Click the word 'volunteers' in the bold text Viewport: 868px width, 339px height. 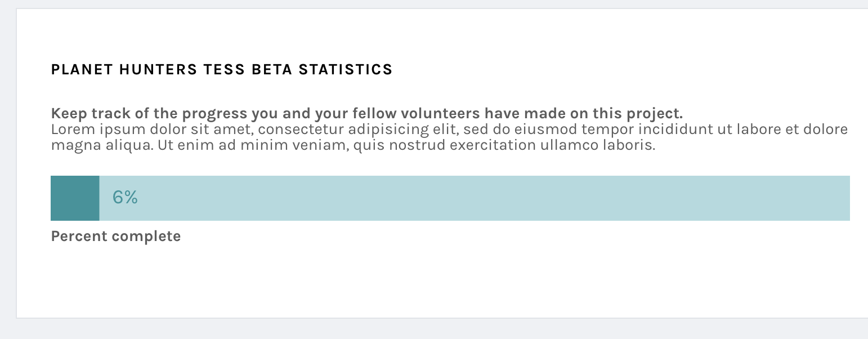[441, 113]
